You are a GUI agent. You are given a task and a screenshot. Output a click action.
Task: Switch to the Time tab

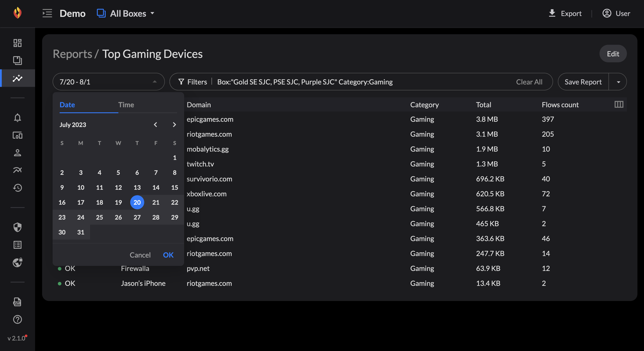pyautogui.click(x=126, y=105)
